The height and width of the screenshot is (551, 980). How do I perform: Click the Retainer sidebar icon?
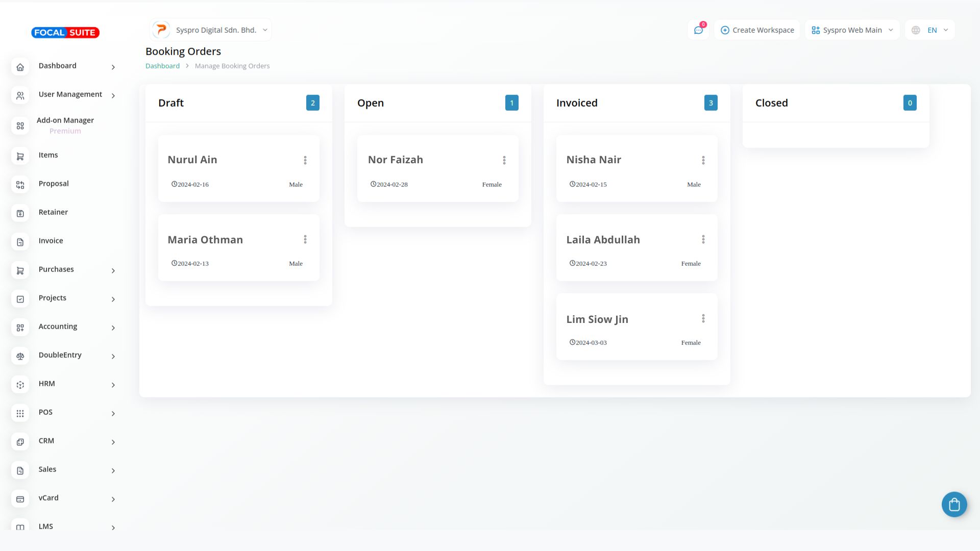pyautogui.click(x=20, y=213)
